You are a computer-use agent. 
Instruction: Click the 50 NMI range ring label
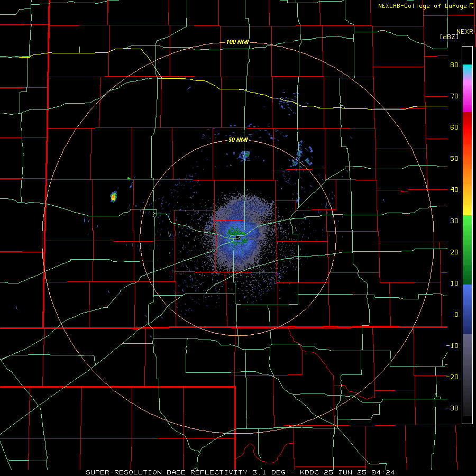coord(239,140)
